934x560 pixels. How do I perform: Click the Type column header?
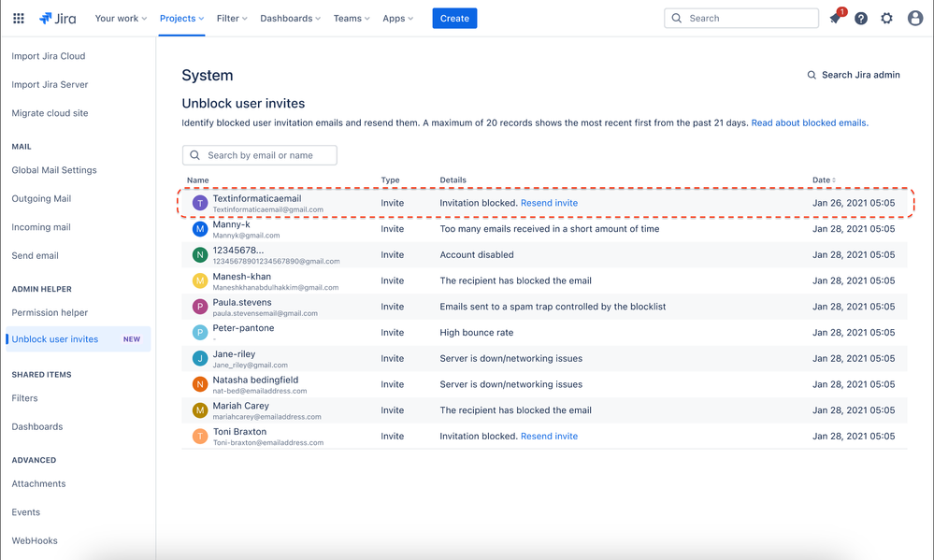pos(390,179)
